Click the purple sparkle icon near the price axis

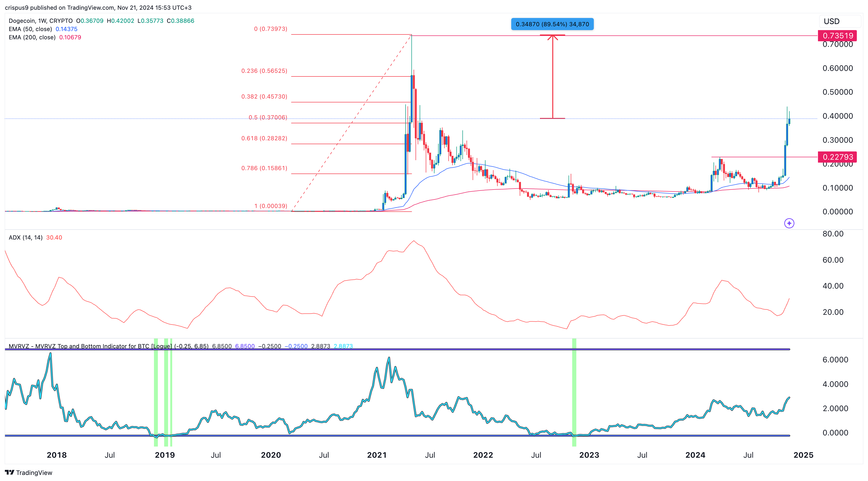click(789, 223)
